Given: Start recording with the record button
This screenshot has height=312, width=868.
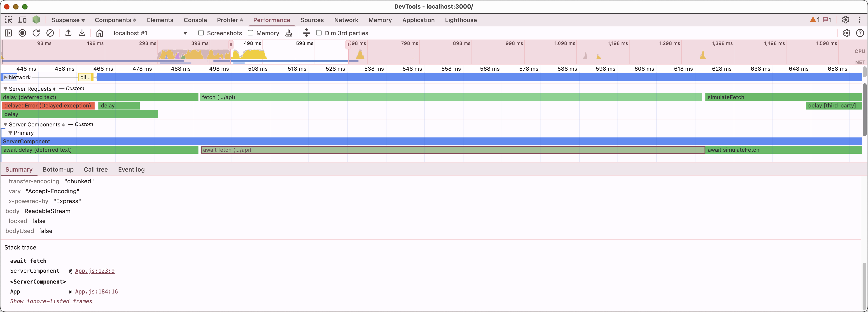Looking at the screenshot, I should pyautogui.click(x=22, y=33).
